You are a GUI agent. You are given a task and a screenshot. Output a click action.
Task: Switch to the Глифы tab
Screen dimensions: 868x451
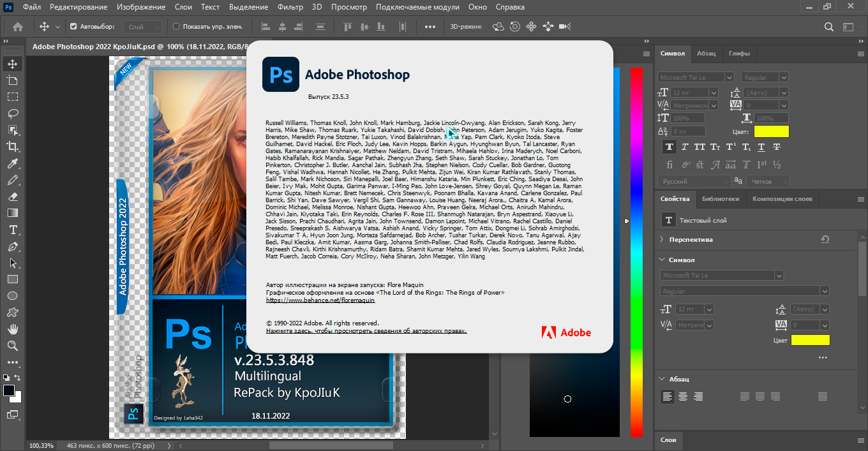click(x=739, y=54)
